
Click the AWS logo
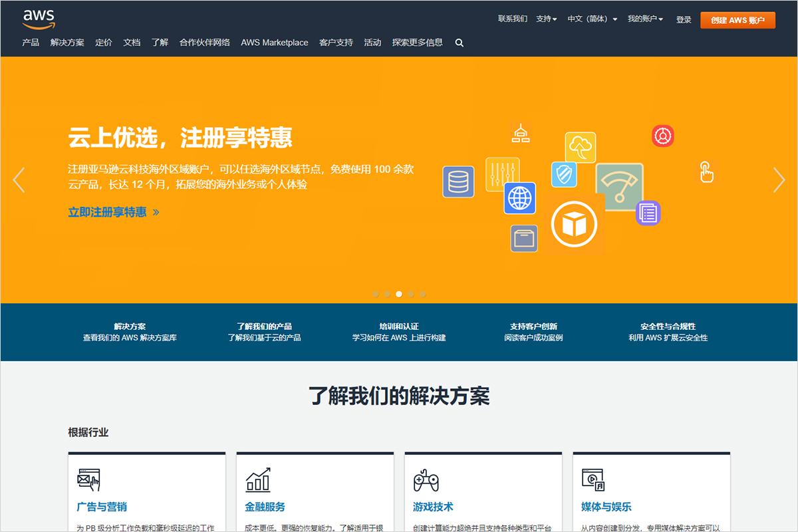click(x=38, y=19)
